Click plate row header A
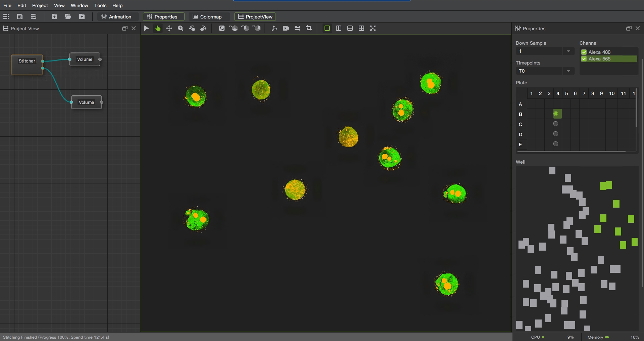Screen dimensions: 644x341 tap(521, 104)
